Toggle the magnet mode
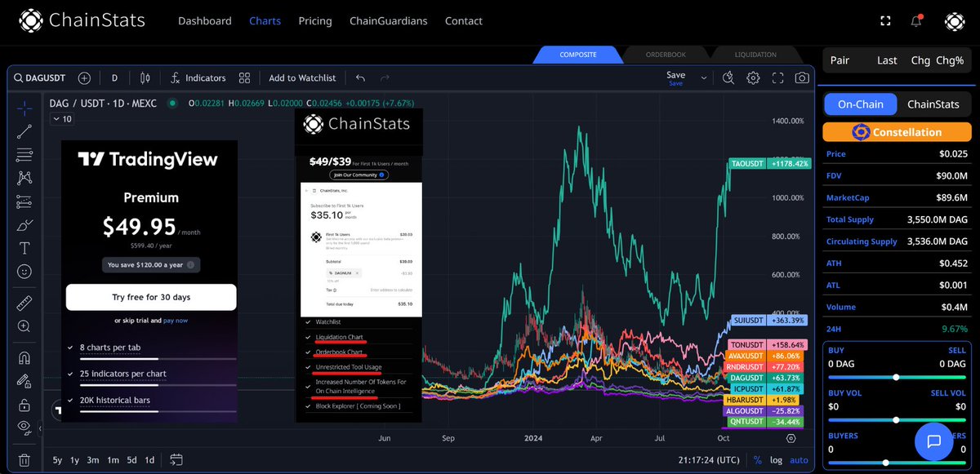The width and height of the screenshot is (980, 474). [24, 358]
